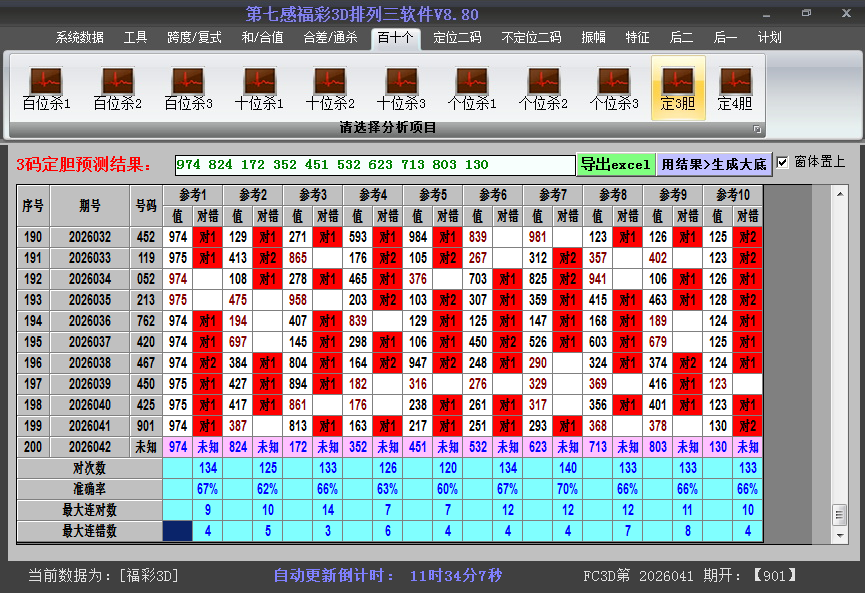Image resolution: width=865 pixels, height=593 pixels.
Task: Open the 振幅 menu
Action: coord(593,37)
